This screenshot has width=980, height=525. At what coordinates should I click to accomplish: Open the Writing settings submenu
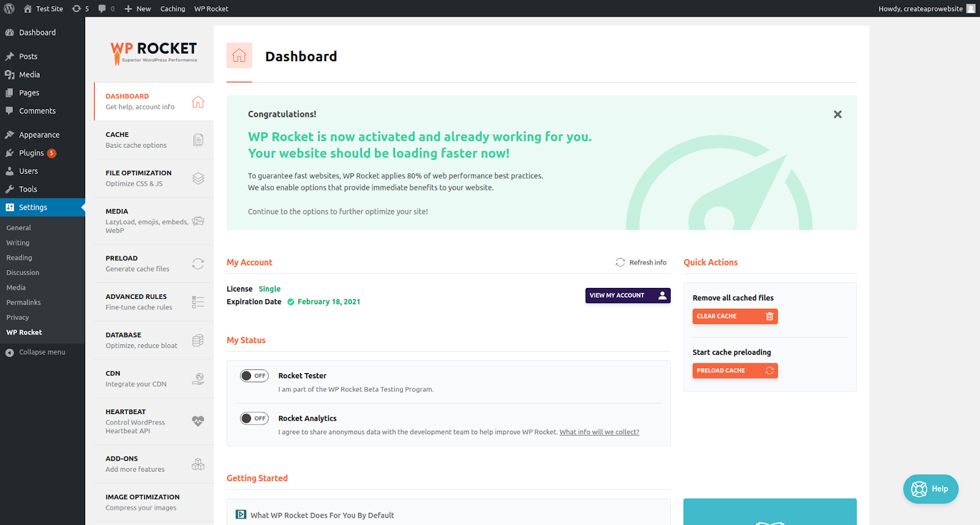(18, 243)
